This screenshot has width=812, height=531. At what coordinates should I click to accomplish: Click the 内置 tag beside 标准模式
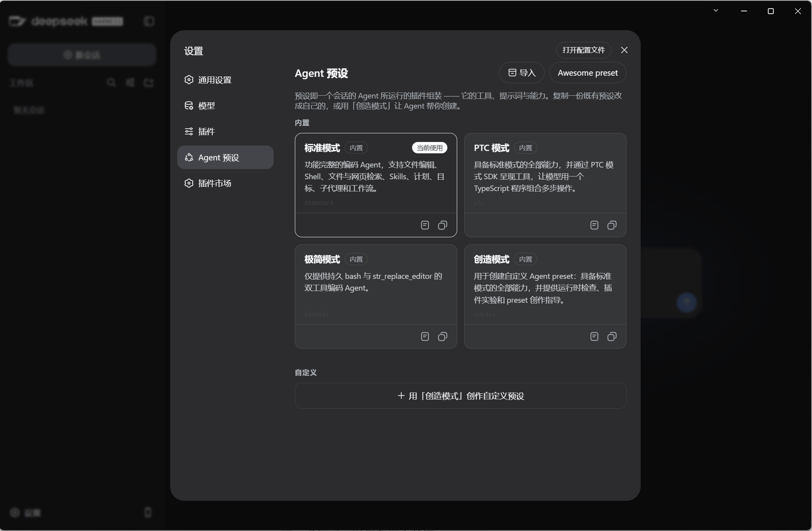tap(356, 148)
